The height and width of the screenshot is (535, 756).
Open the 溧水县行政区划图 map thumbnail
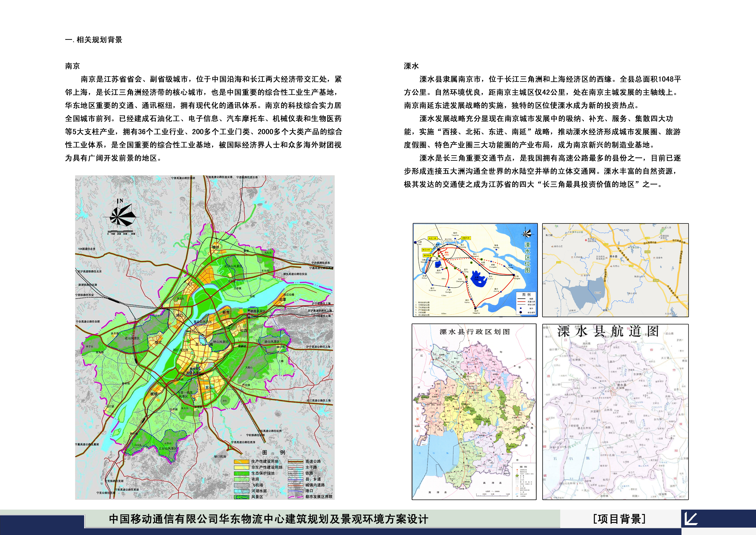click(474, 412)
